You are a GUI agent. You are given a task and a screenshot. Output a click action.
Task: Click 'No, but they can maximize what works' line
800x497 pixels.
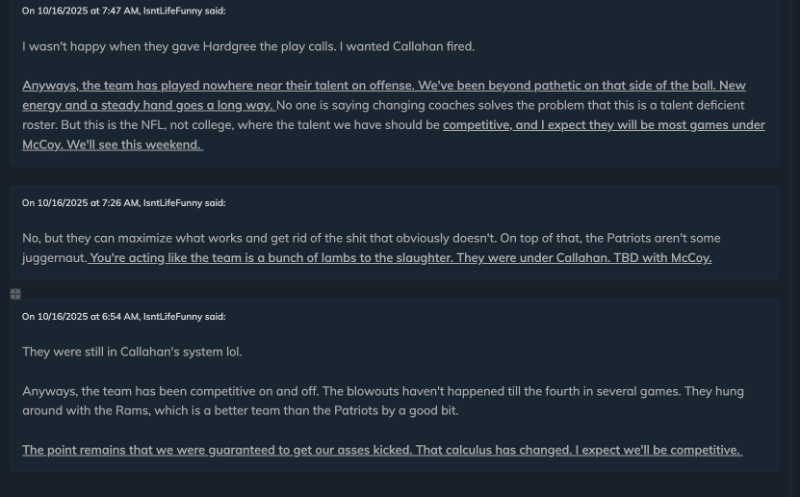coord(200,238)
